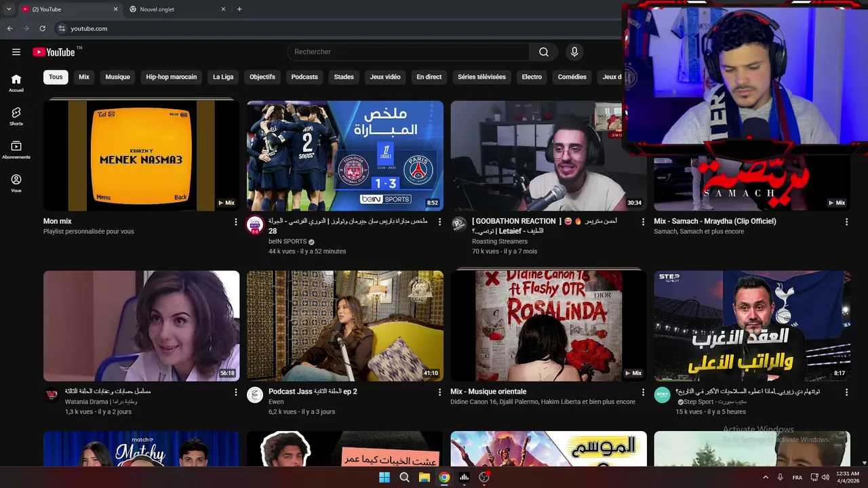Click the 'Roasting Streamers' channel name
Image resolution: width=868 pixels, height=488 pixels.
pyautogui.click(x=500, y=241)
